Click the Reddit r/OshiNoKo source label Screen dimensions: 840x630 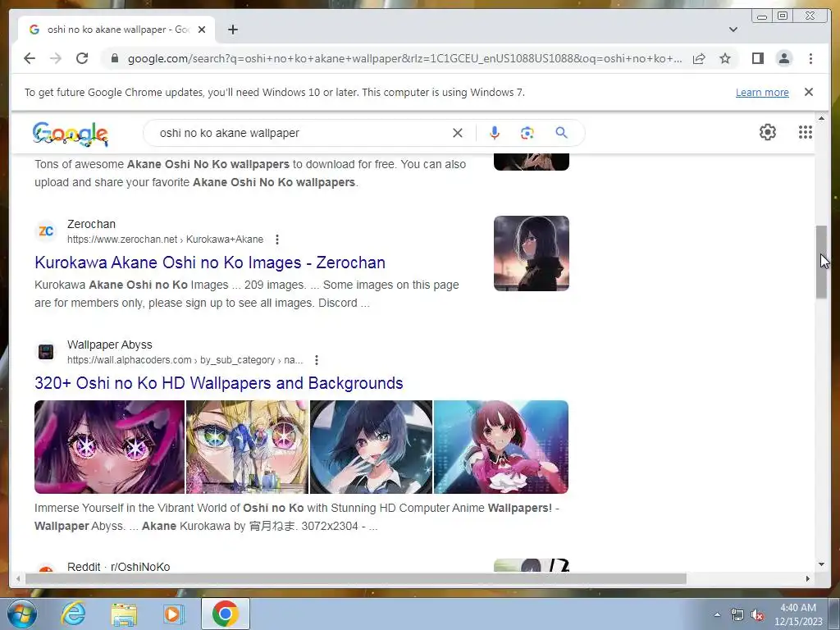tap(118, 566)
